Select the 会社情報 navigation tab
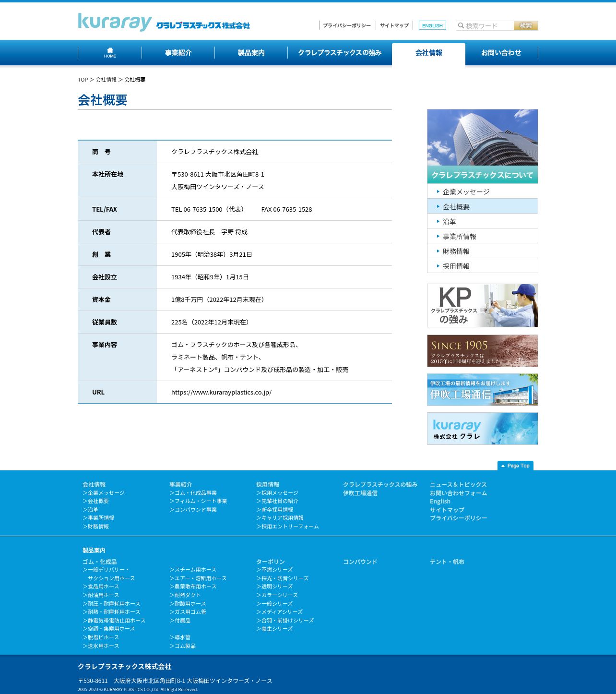616x694 pixels. [428, 53]
